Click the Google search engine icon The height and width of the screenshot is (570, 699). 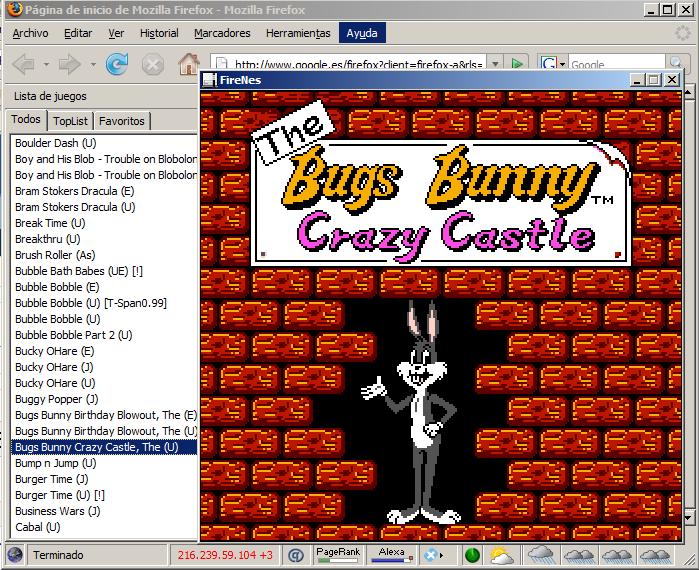point(549,64)
